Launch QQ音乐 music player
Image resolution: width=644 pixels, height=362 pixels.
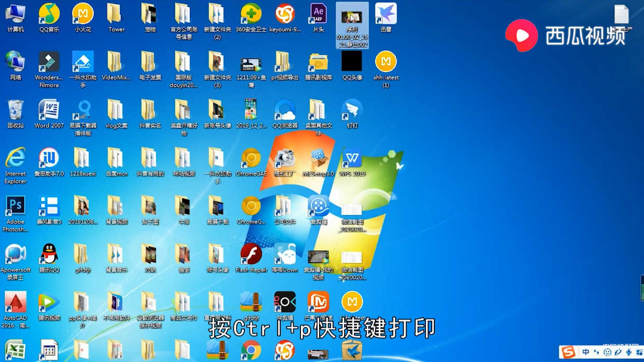point(48,16)
